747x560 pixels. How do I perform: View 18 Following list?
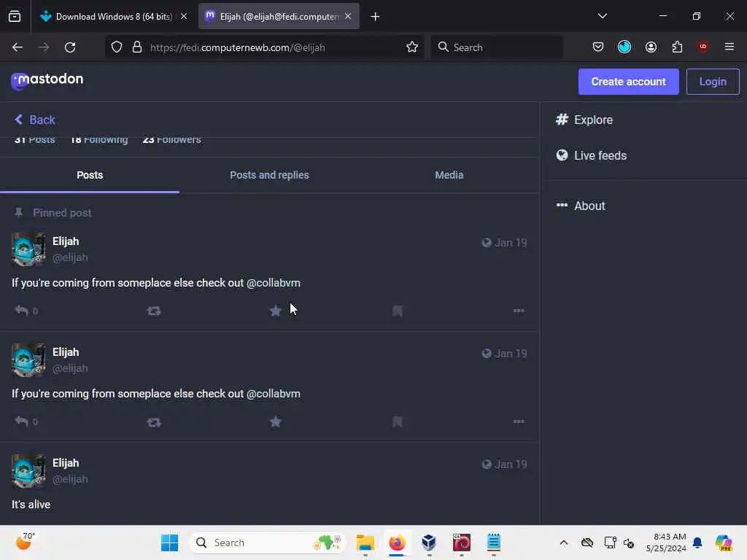tap(99, 140)
